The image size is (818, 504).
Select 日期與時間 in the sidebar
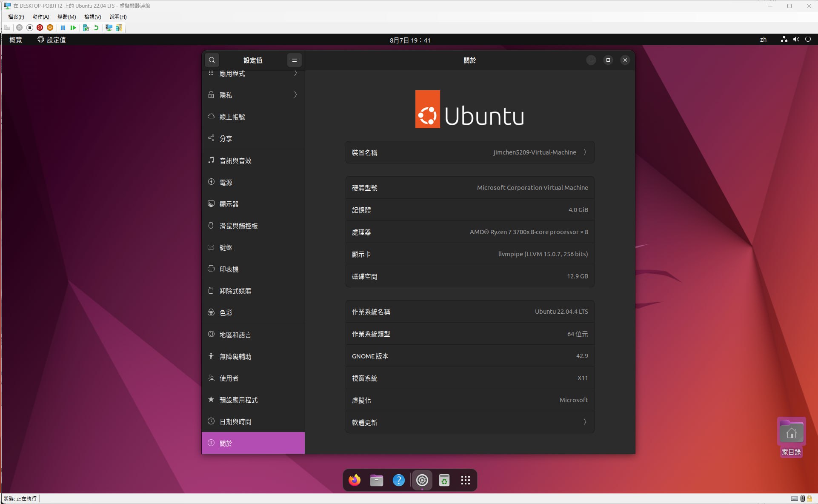(253, 422)
